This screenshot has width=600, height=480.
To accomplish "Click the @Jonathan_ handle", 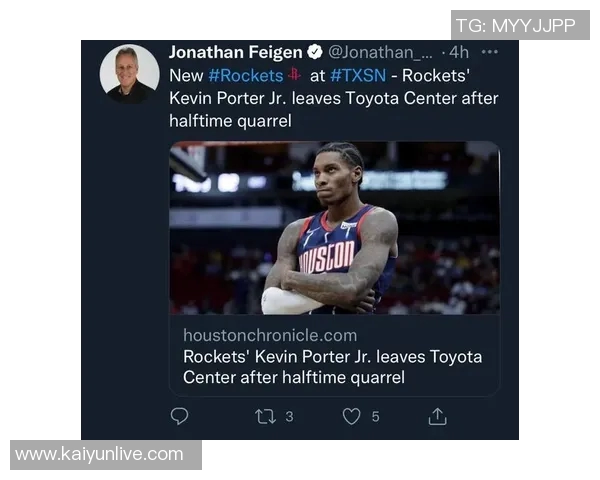I will pos(381,52).
